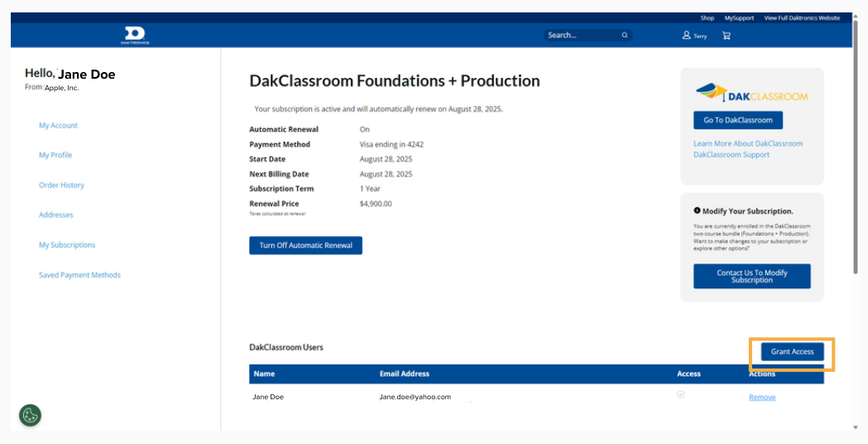868x444 pixels.
Task: Click the user account icon beside Terry
Action: [x=686, y=36]
